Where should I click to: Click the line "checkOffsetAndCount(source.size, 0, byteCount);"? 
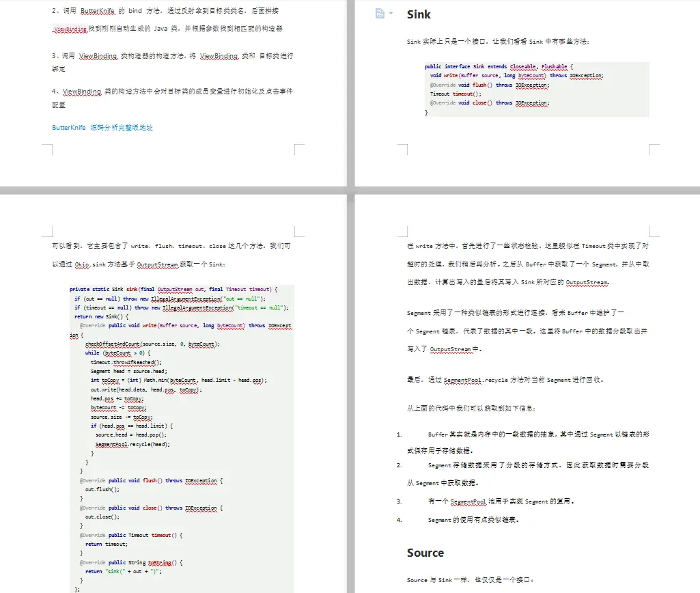152,344
